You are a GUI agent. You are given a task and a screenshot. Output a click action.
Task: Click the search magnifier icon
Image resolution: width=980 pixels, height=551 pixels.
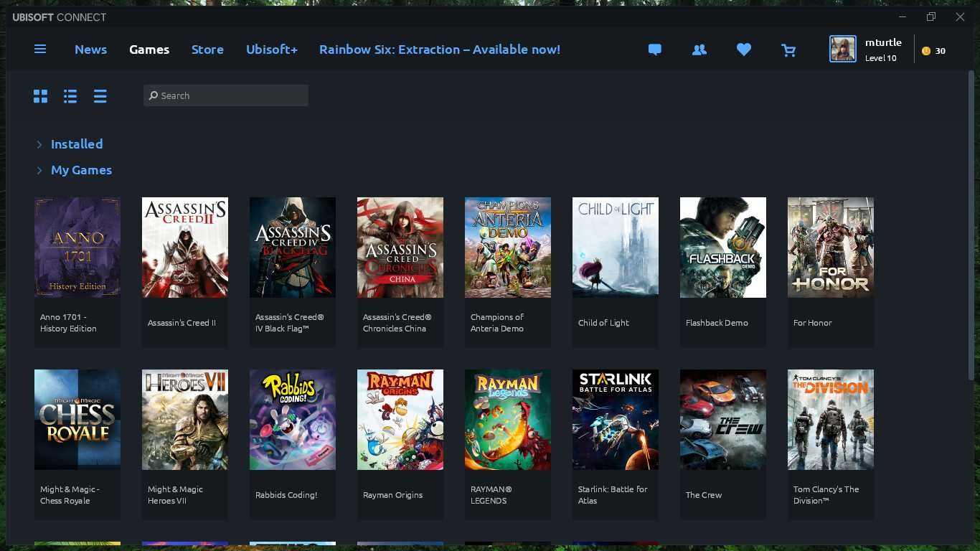point(153,95)
